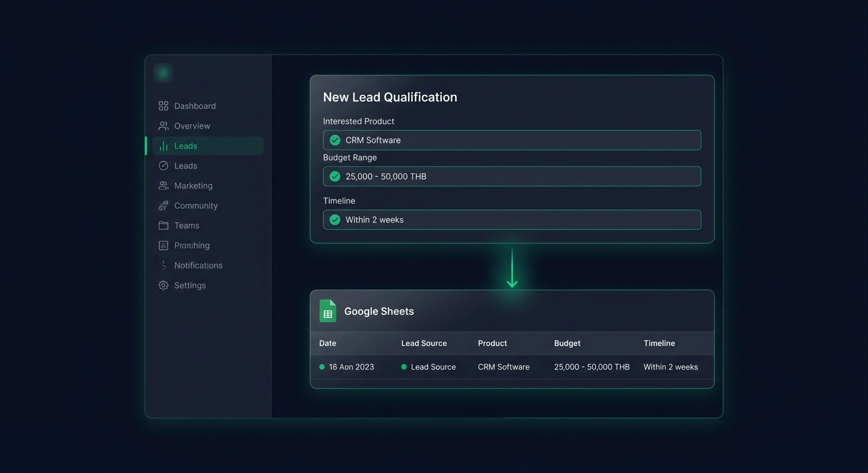Screen dimensions: 868x473
Task: Click the Lead Source column header
Action: pyautogui.click(x=424, y=343)
